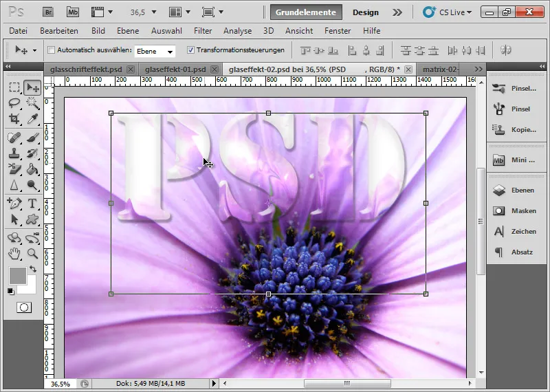Select the Dodge tool

[32, 185]
